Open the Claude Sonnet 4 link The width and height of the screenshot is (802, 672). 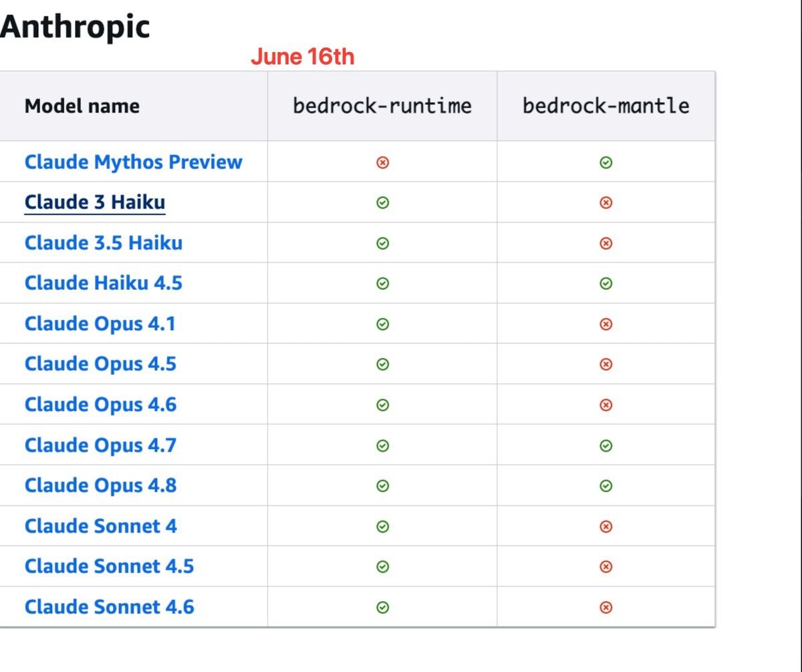tap(101, 526)
